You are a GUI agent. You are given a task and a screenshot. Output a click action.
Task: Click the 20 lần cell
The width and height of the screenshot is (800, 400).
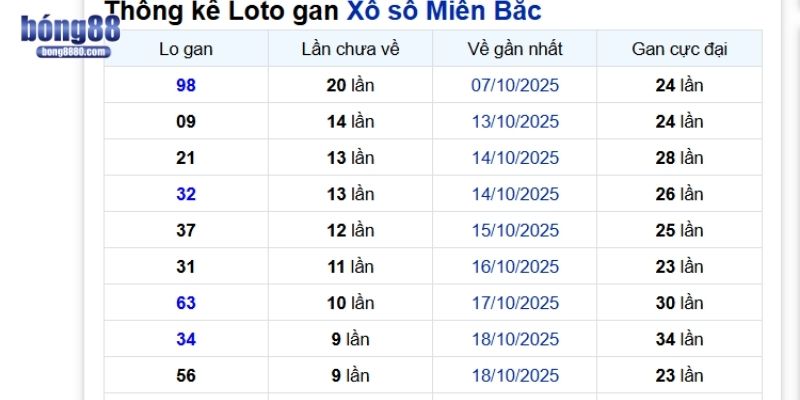point(350,85)
